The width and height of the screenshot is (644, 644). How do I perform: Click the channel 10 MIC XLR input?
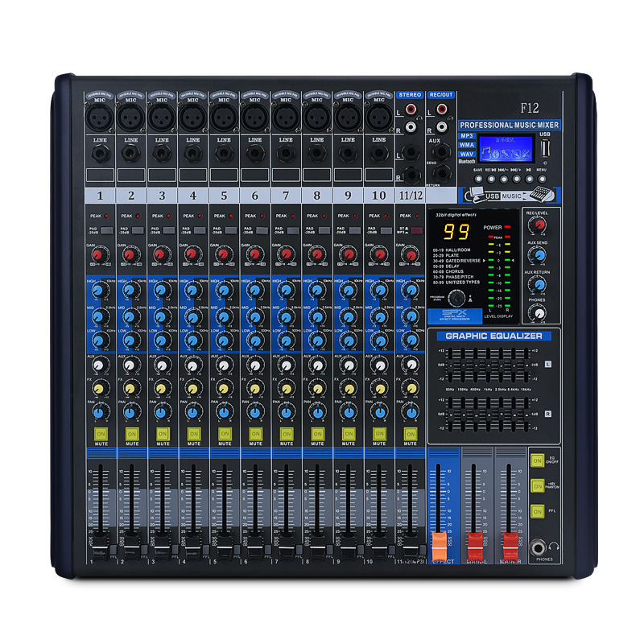(x=378, y=117)
